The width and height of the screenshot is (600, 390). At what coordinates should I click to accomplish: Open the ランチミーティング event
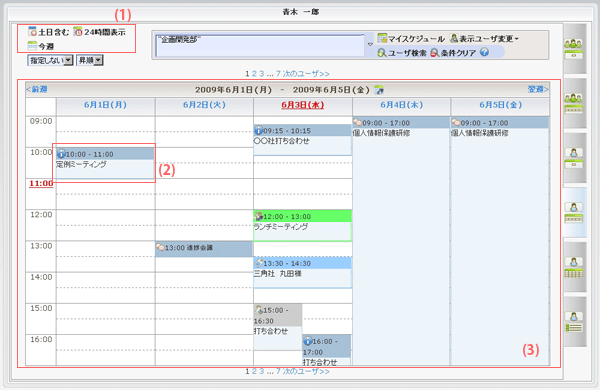[x=281, y=227]
